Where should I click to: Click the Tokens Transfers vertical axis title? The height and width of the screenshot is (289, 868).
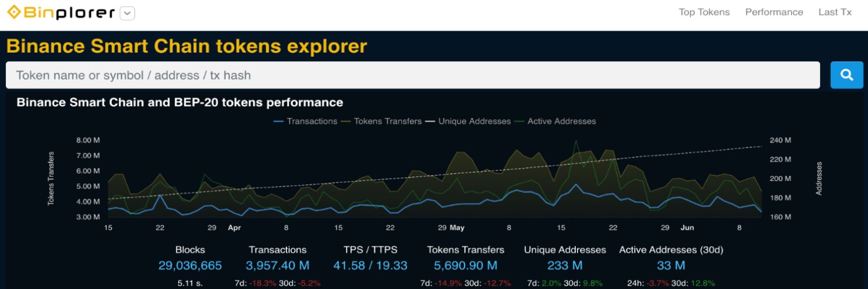click(x=51, y=179)
